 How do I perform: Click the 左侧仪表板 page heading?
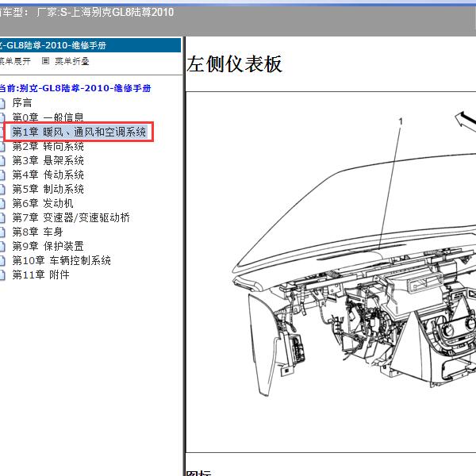[x=234, y=64]
